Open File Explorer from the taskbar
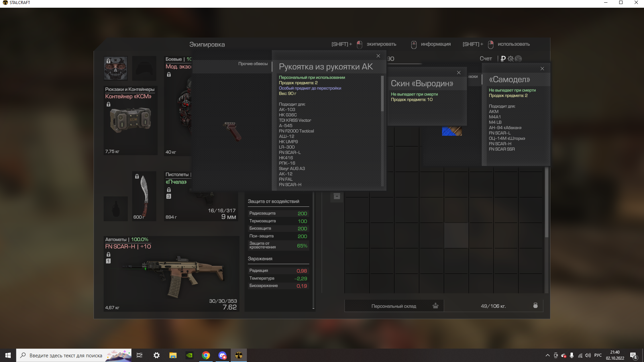The height and width of the screenshot is (362, 644). (x=173, y=355)
